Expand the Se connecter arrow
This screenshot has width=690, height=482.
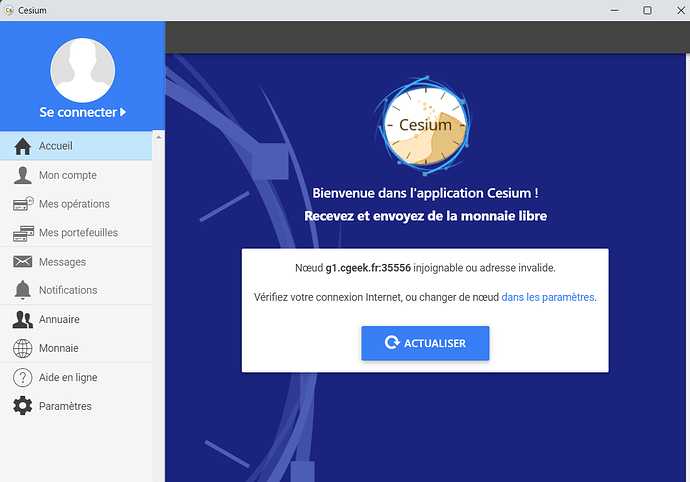coord(123,113)
